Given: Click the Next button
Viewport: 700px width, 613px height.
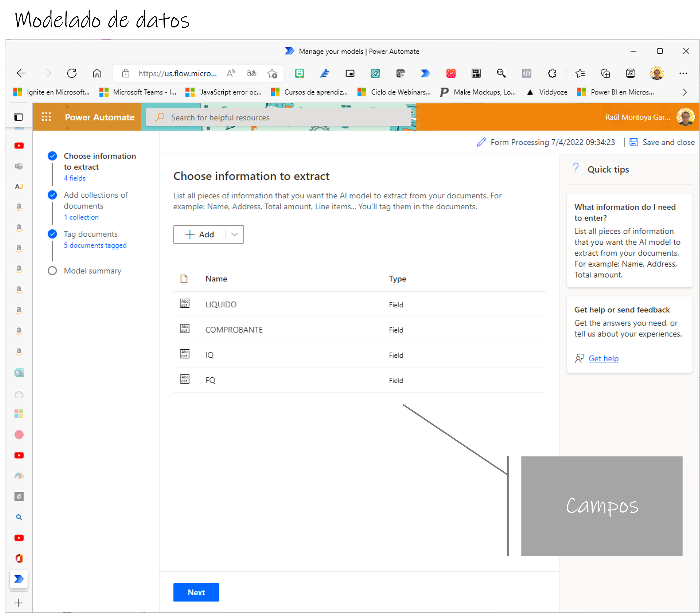Looking at the screenshot, I should 196,592.
